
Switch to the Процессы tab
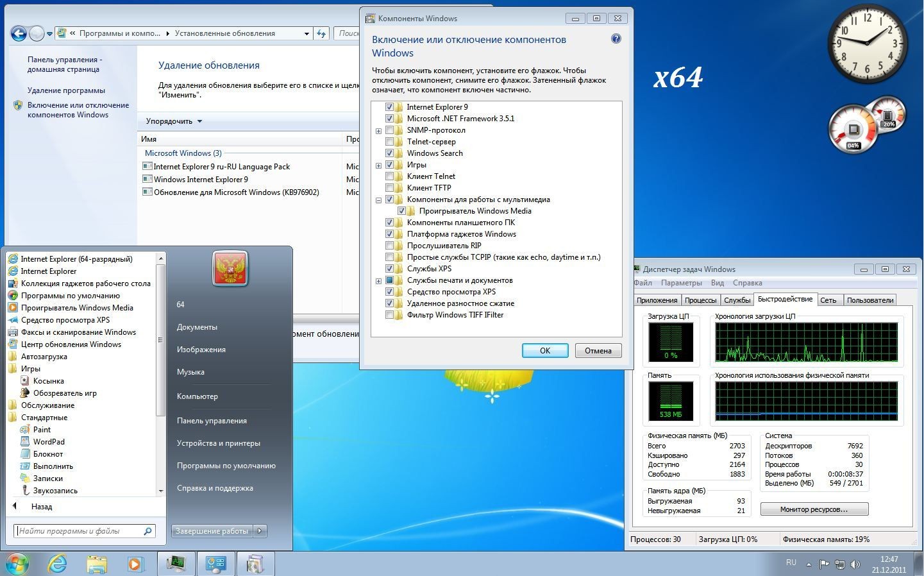700,300
